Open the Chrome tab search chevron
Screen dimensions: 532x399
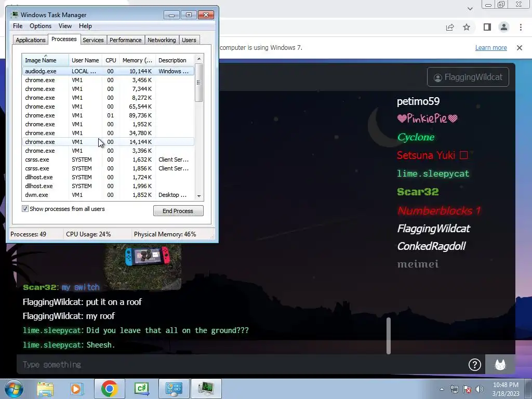pos(470,8)
